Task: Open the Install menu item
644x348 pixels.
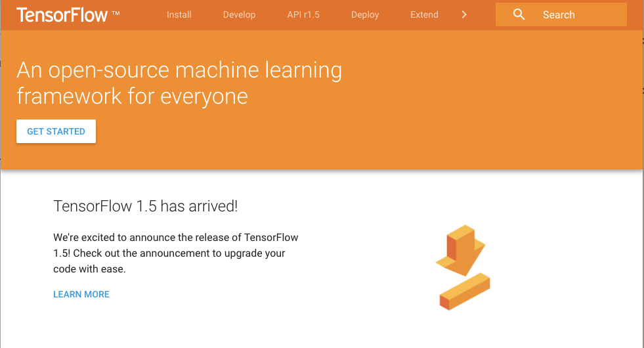Action: click(x=179, y=15)
